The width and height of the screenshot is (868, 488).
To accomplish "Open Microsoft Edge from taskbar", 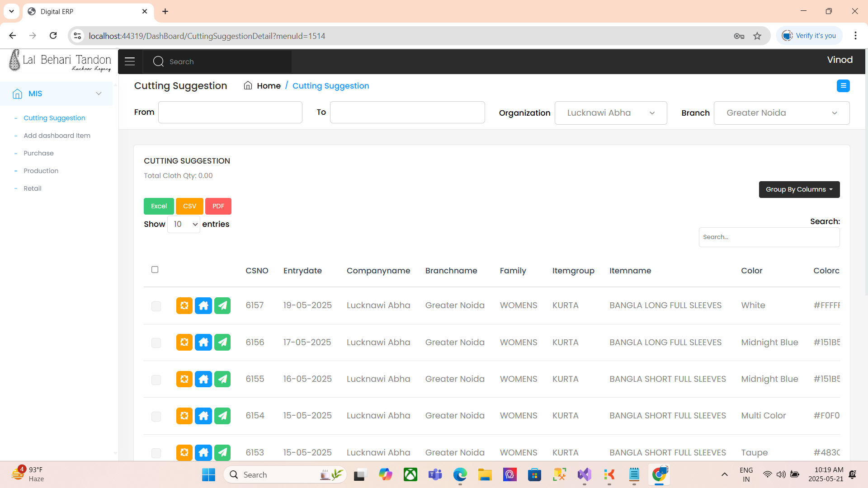I will coord(460,474).
